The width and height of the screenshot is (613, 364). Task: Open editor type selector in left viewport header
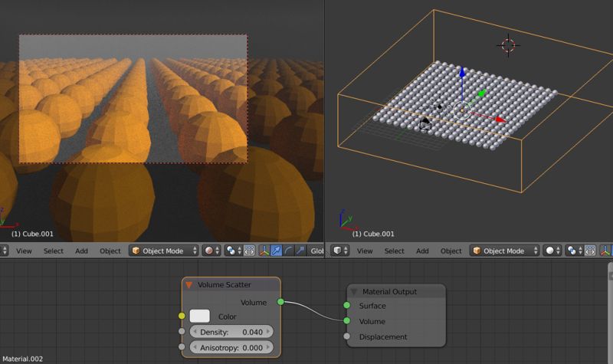(x=4, y=251)
